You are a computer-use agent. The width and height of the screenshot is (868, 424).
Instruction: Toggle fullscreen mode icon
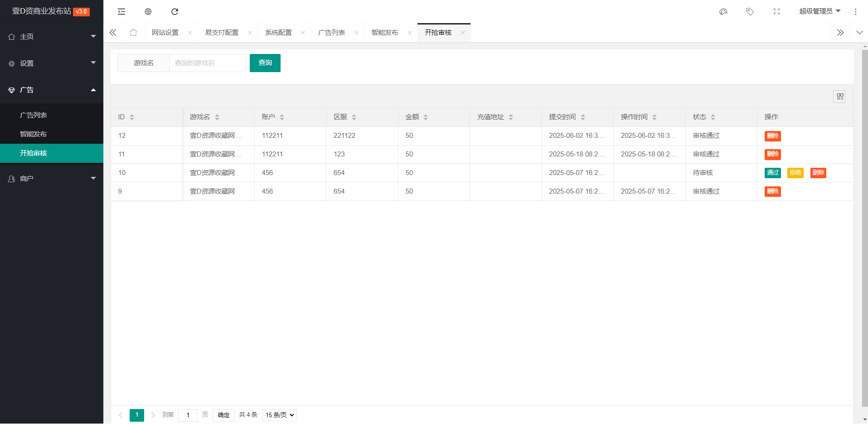point(776,11)
